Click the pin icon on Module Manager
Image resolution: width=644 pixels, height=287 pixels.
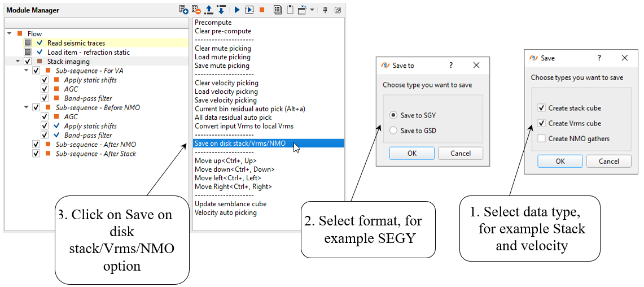click(x=325, y=10)
